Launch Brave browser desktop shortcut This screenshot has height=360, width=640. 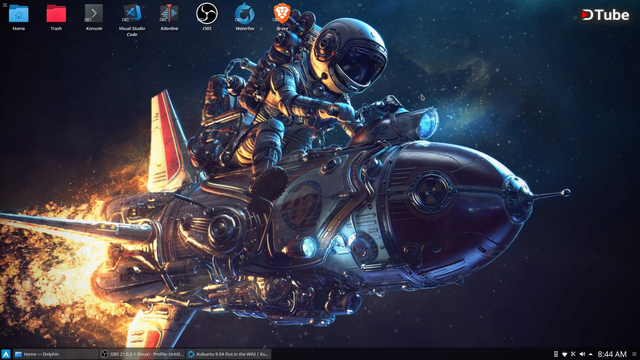282,17
